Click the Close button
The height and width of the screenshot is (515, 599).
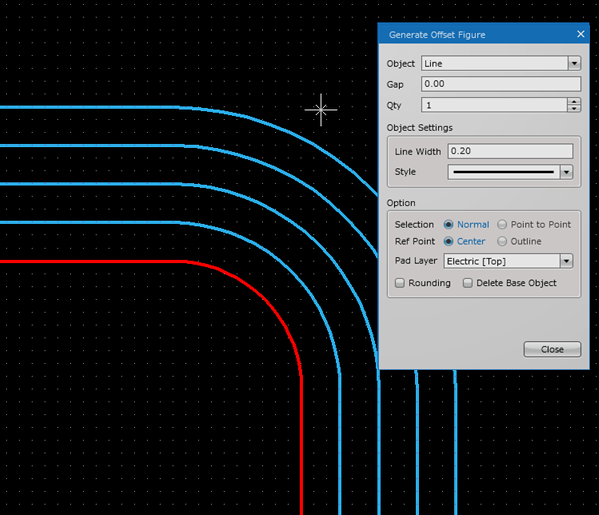552,349
